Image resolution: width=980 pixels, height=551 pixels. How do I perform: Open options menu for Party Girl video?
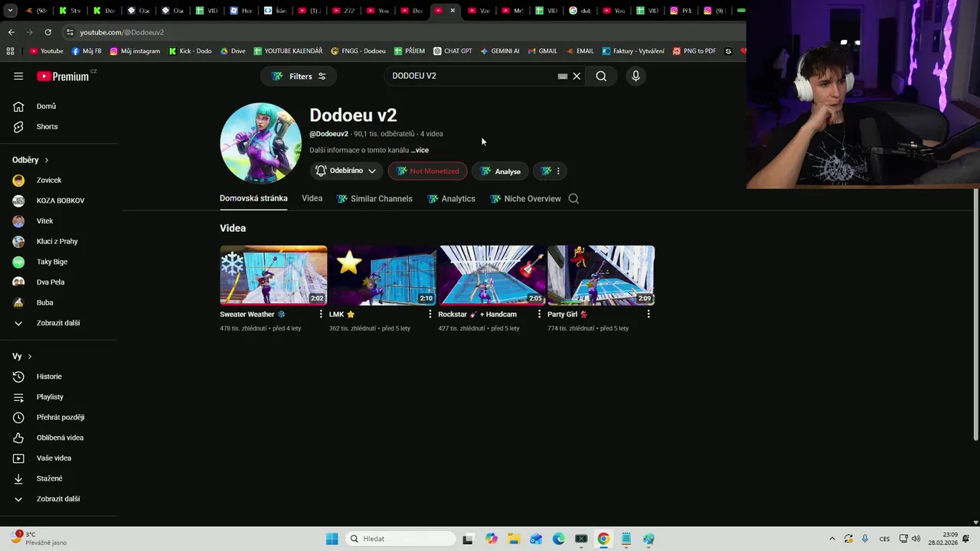(648, 314)
